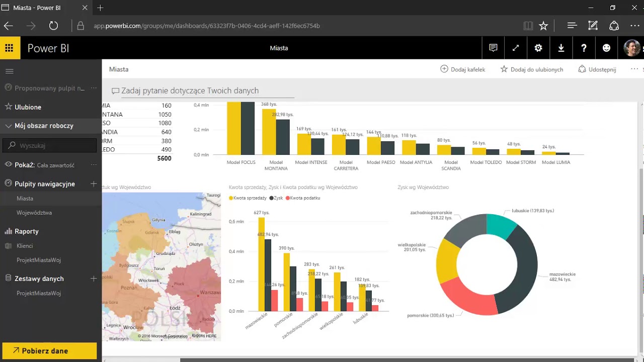Click Udostępnij share button
The height and width of the screenshot is (362, 644).
[597, 69]
